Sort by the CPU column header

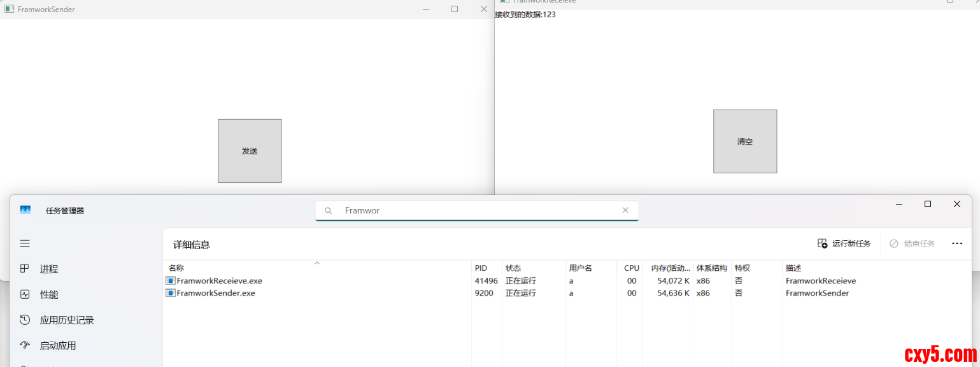(x=631, y=268)
